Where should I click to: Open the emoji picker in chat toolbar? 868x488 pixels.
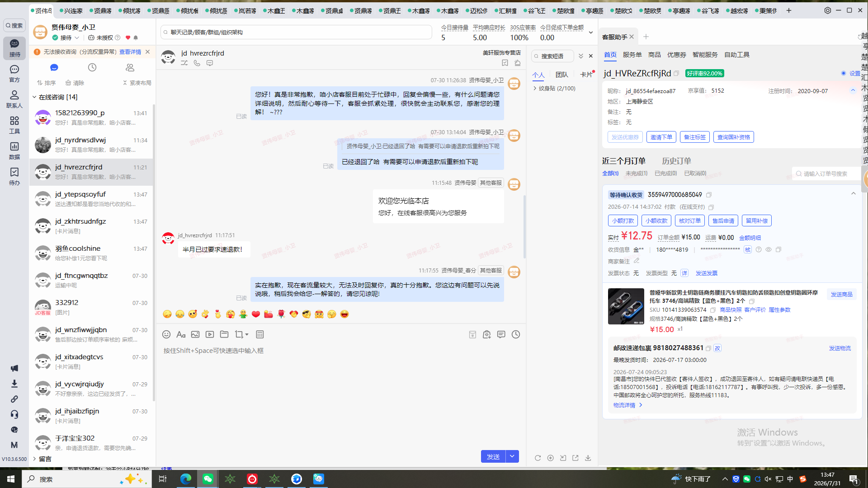166,334
